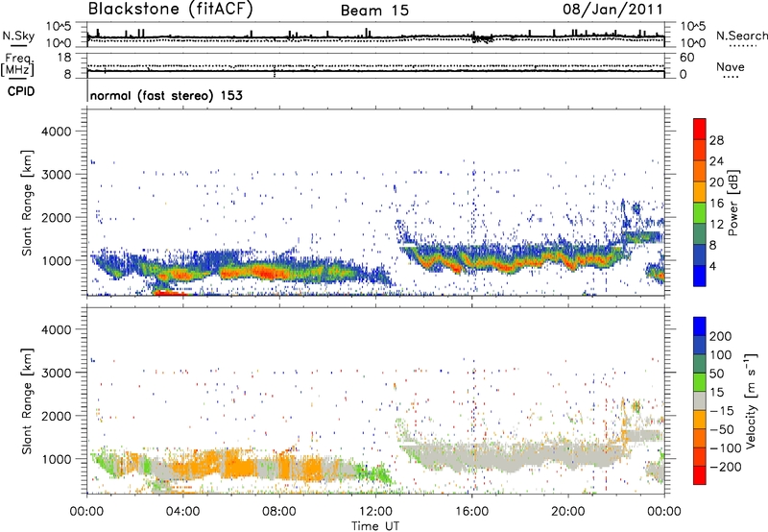This screenshot has height=532, width=768.
Task: Click the '28' power color bar value
Action: click(716, 140)
